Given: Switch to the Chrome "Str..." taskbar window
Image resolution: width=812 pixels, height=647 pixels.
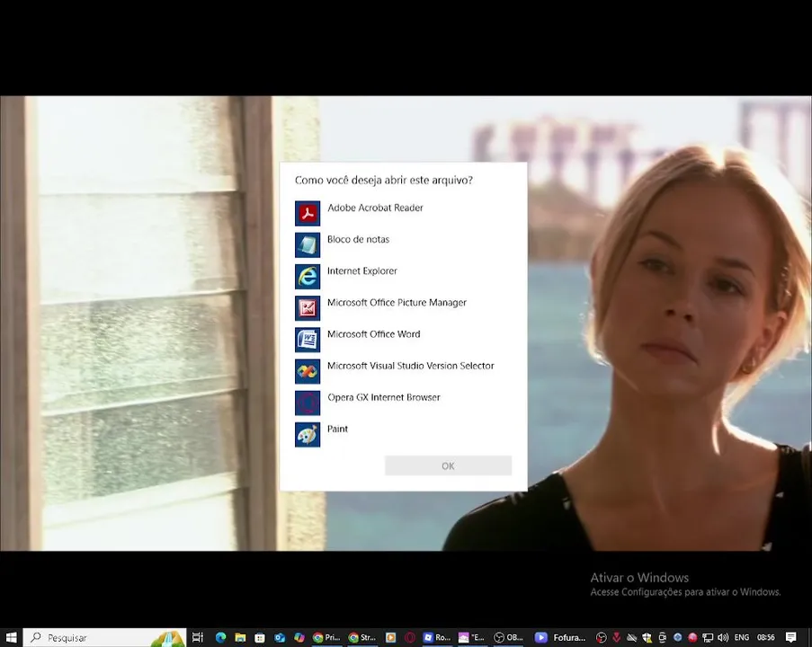Looking at the screenshot, I should (362, 637).
